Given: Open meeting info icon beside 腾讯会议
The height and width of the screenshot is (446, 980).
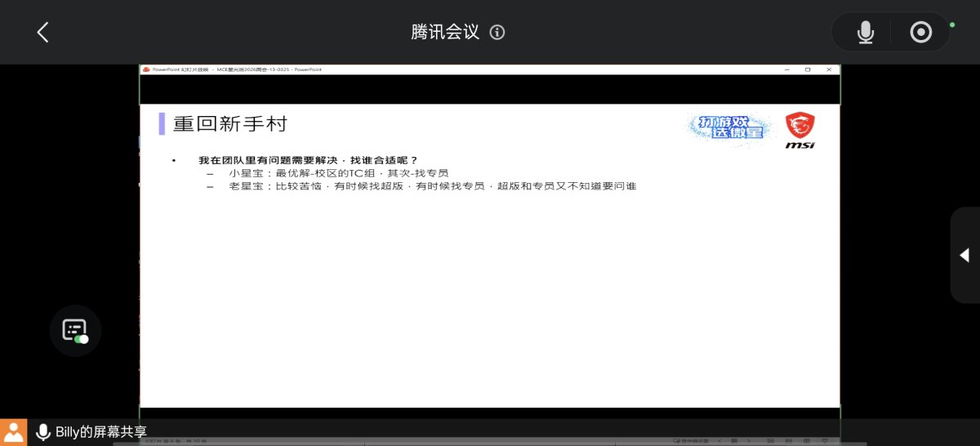Looking at the screenshot, I should click(497, 33).
